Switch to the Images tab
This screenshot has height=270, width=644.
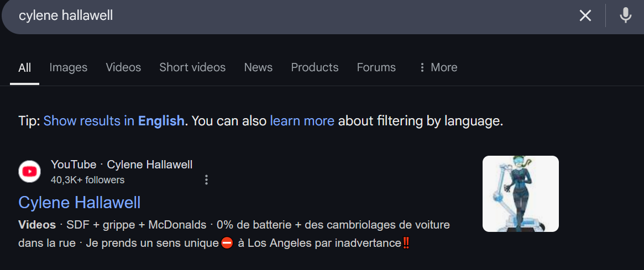pos(68,67)
